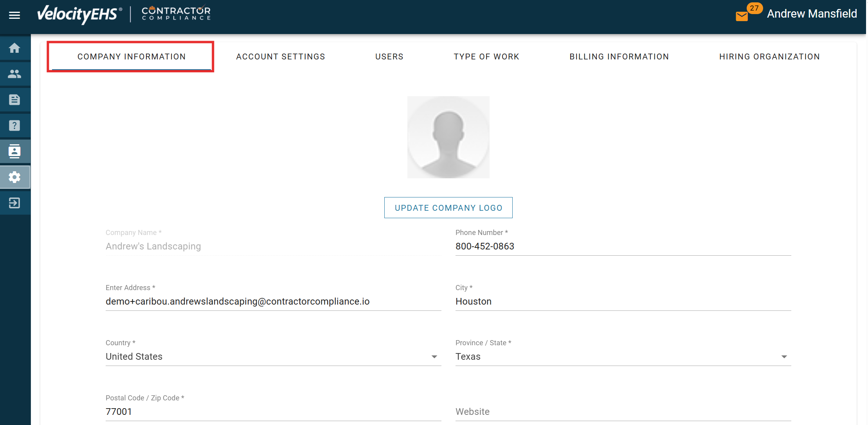Click the logout exit icon
Viewport: 868px width, 425px height.
point(14,203)
